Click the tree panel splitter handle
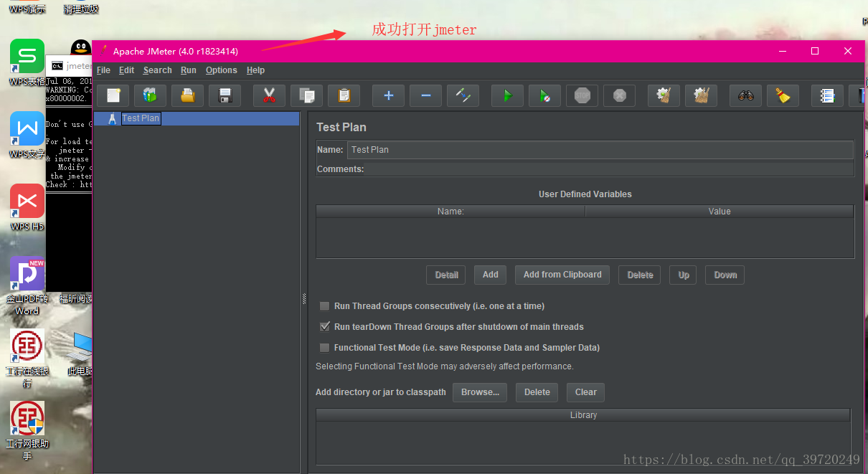The height and width of the screenshot is (474, 868). click(x=304, y=299)
